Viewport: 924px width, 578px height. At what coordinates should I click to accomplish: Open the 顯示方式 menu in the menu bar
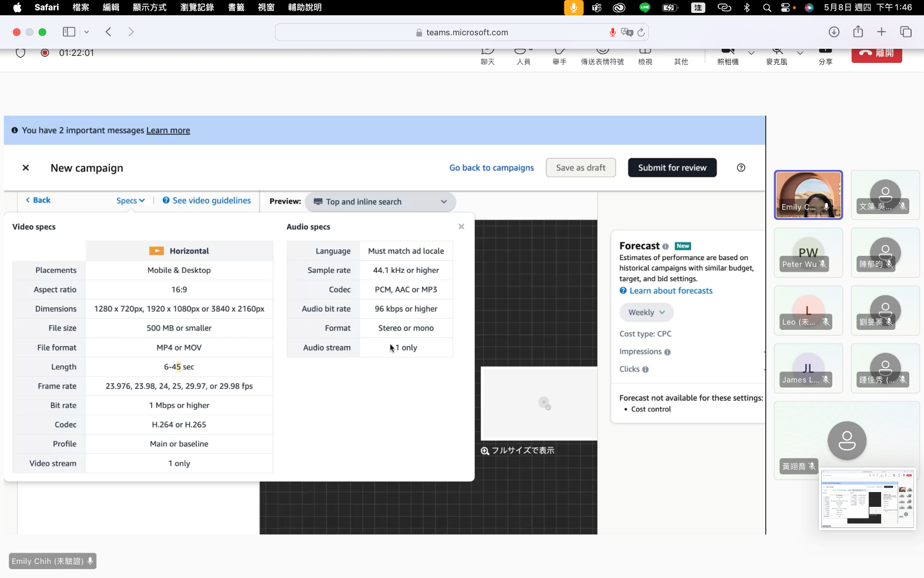[x=149, y=7]
